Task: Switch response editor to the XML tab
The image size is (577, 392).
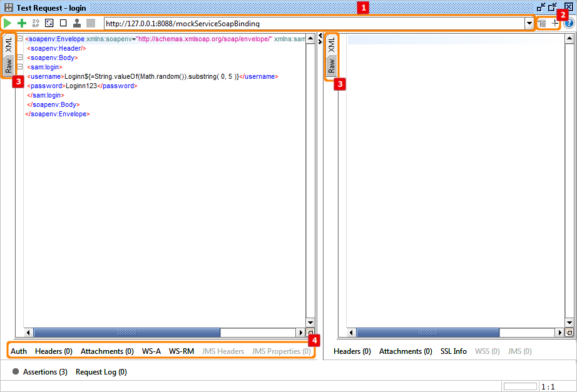Action: pos(332,45)
